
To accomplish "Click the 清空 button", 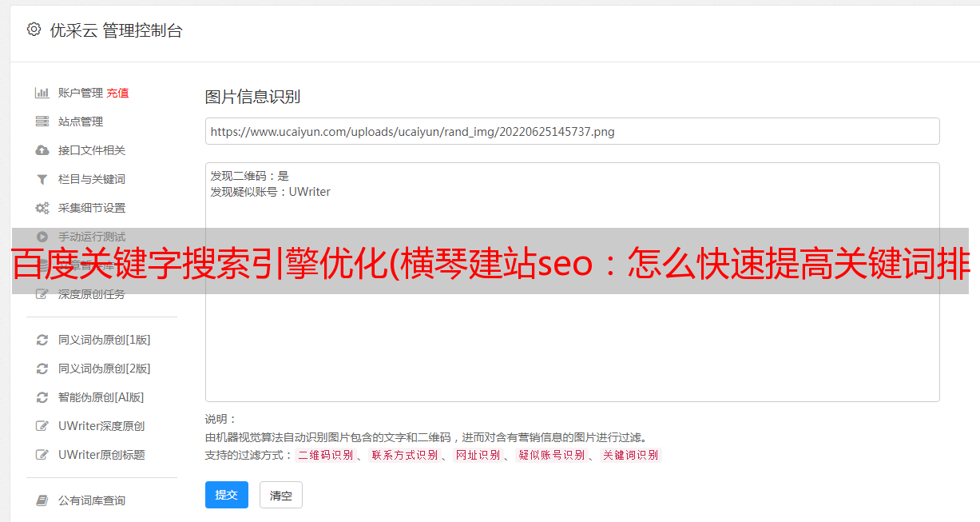I will pos(281,495).
